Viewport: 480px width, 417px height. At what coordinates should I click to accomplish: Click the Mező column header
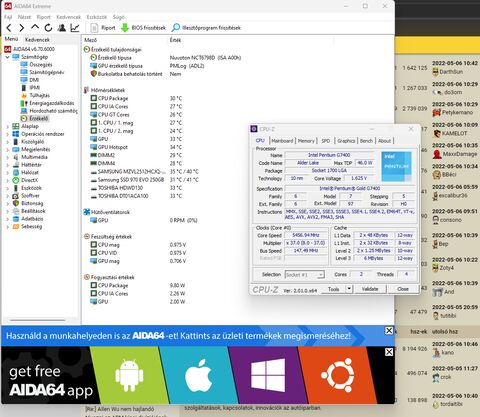coord(91,40)
